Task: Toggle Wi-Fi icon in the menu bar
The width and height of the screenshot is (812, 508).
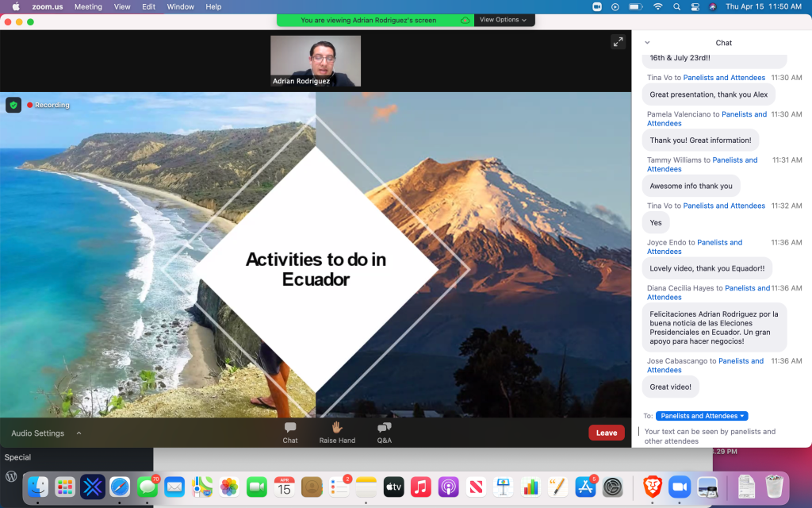Action: 657,6
